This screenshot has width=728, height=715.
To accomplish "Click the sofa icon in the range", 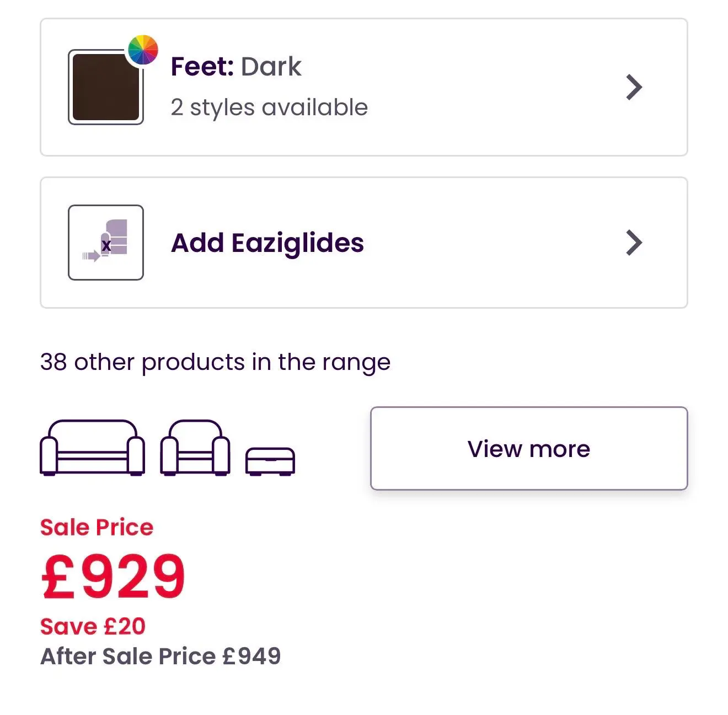I will click(92, 448).
